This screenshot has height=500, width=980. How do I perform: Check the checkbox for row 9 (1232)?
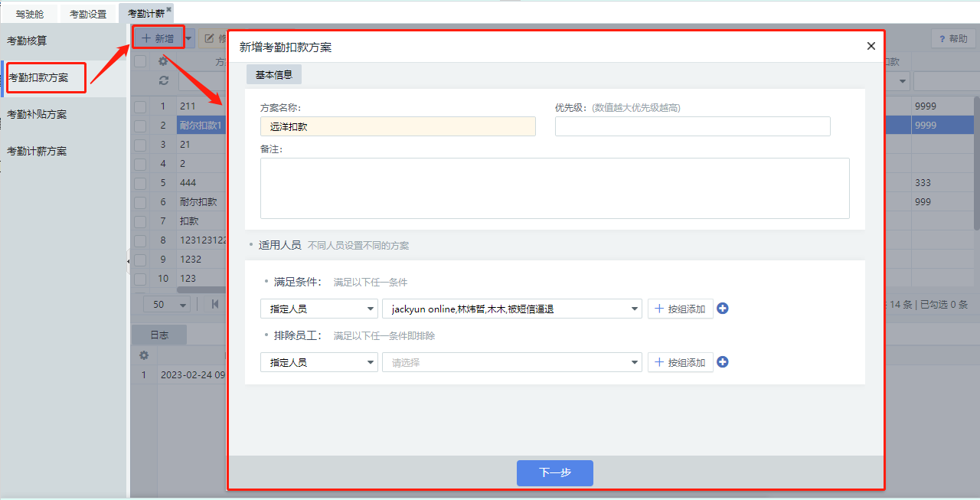140,260
